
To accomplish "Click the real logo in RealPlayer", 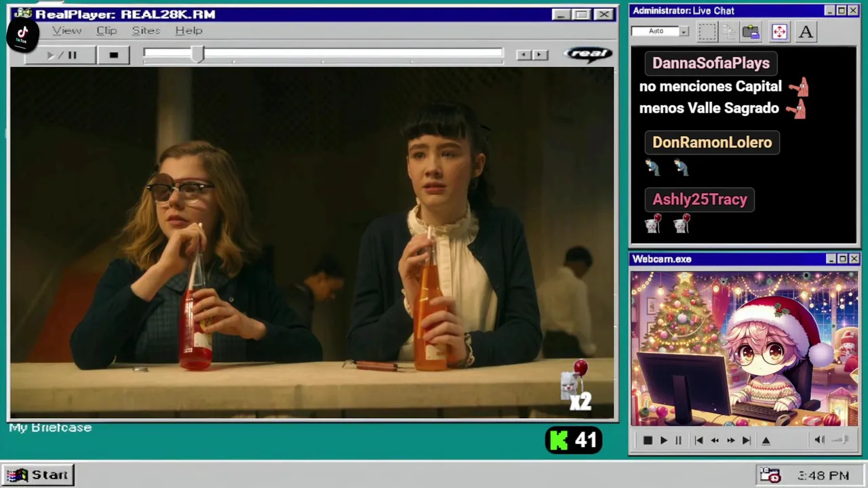I will tap(587, 54).
